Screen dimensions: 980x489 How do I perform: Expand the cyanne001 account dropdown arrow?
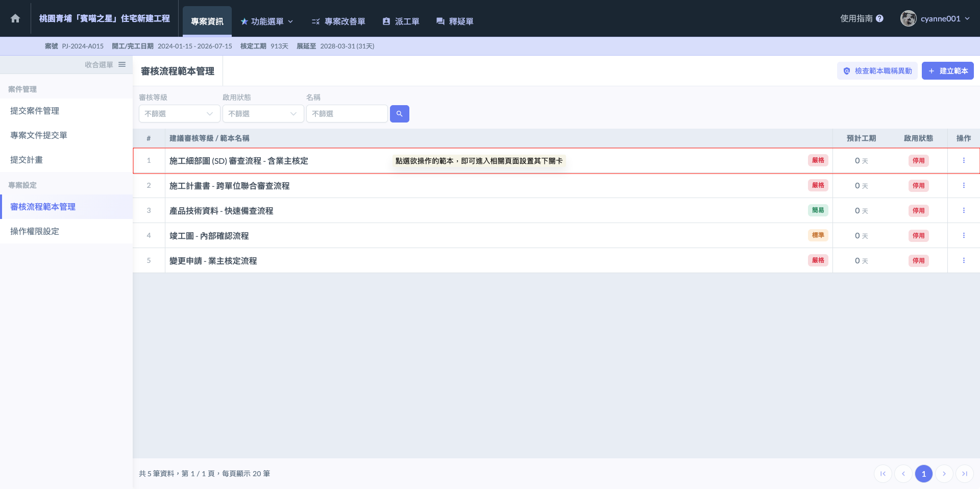(967, 18)
